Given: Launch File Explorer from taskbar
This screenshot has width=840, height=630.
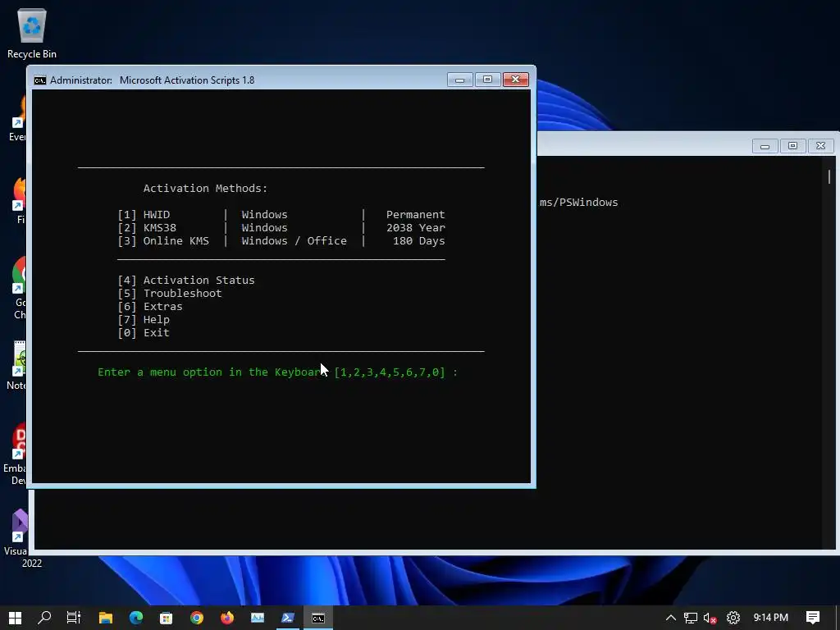Looking at the screenshot, I should click(x=106, y=618).
